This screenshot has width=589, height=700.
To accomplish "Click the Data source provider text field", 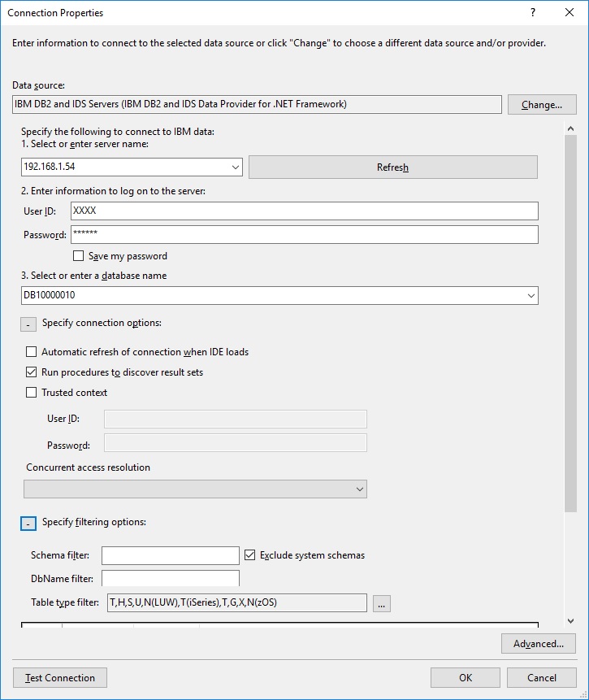I will click(257, 104).
